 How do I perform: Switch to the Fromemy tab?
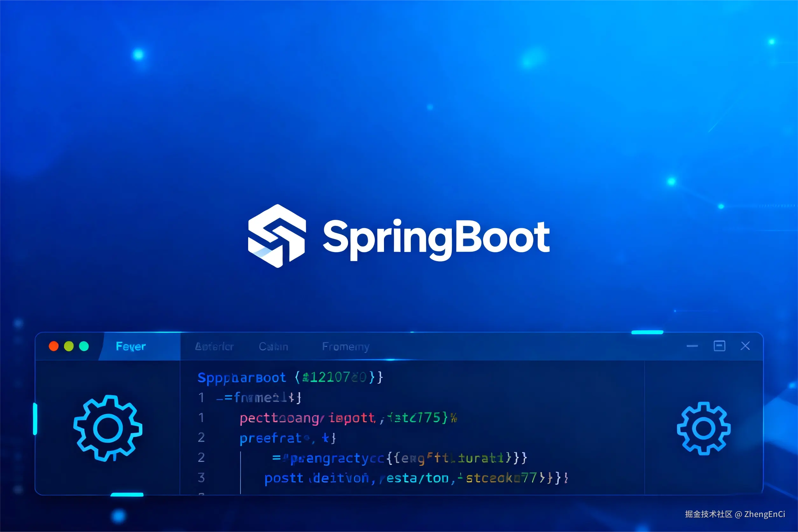click(x=346, y=346)
